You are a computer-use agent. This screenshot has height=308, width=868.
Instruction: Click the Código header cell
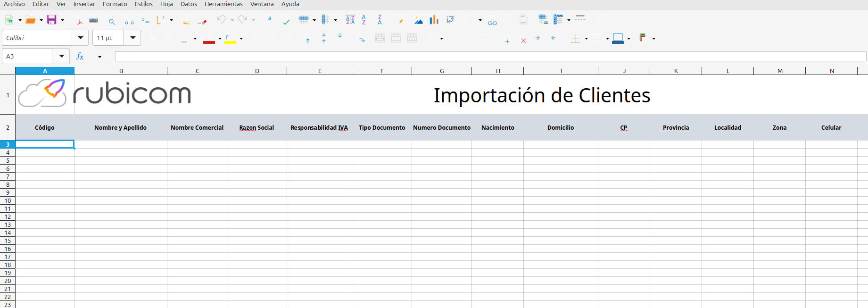click(45, 127)
